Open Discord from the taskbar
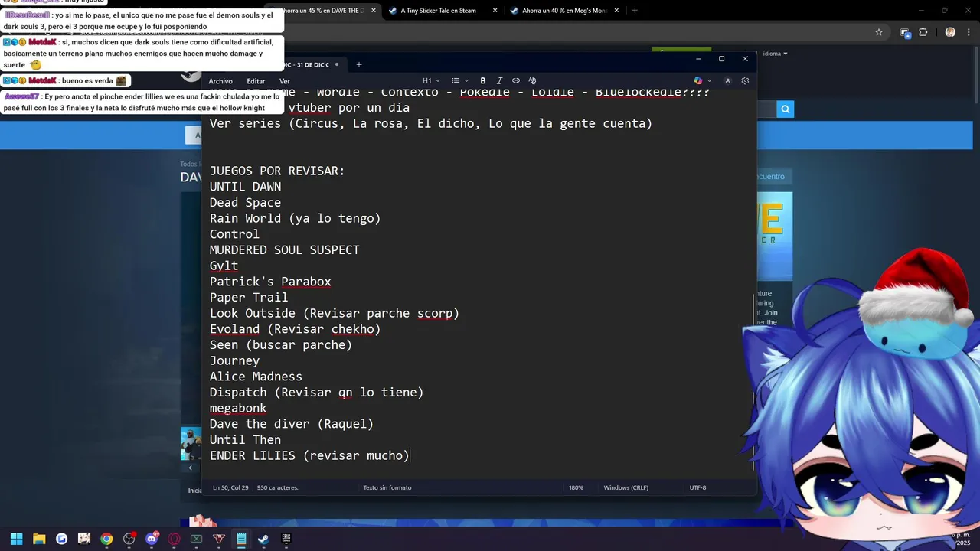This screenshot has height=551, width=980. coord(152,539)
